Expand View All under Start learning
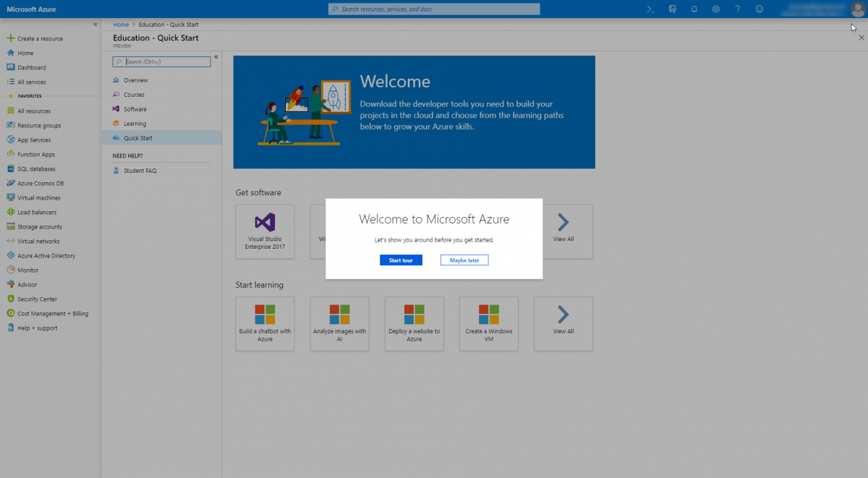The image size is (868, 478). [563, 323]
